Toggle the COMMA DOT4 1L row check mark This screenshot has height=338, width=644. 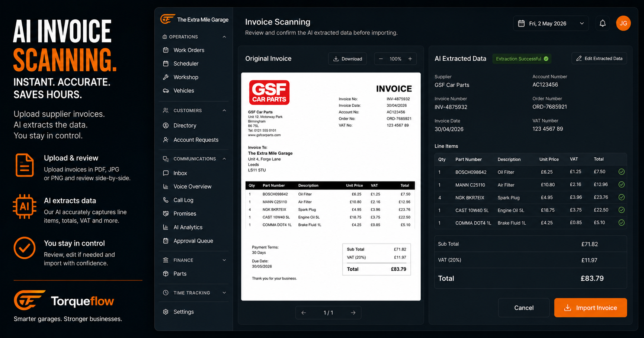pos(621,223)
